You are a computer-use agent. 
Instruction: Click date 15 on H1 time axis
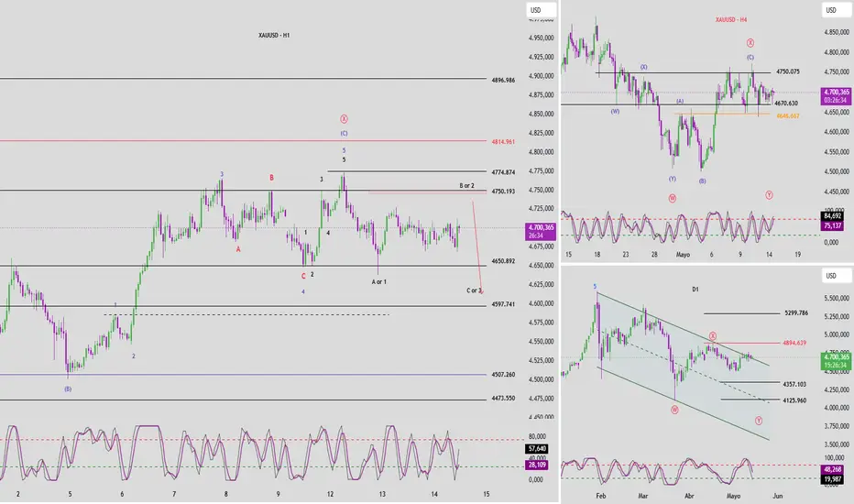click(x=487, y=494)
